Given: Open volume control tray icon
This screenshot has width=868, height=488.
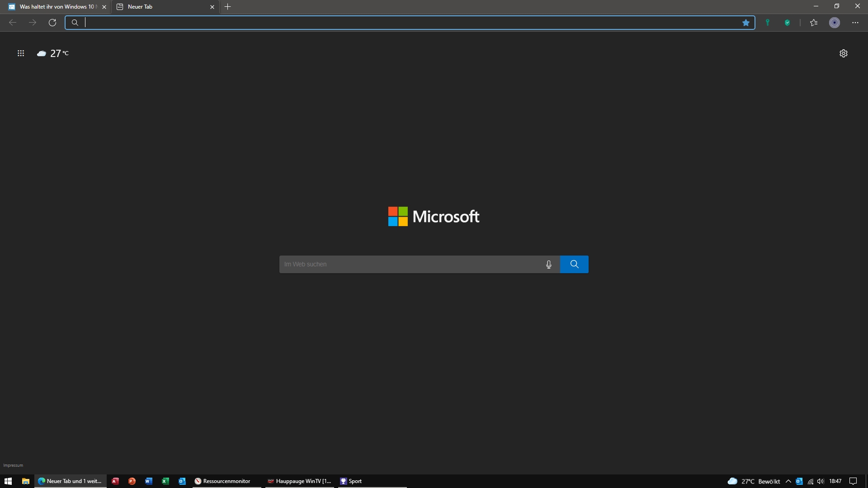Looking at the screenshot, I should tap(821, 481).
